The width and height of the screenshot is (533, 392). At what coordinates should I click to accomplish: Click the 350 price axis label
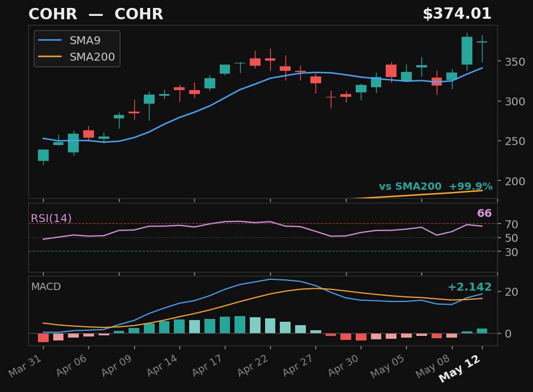[x=515, y=62]
